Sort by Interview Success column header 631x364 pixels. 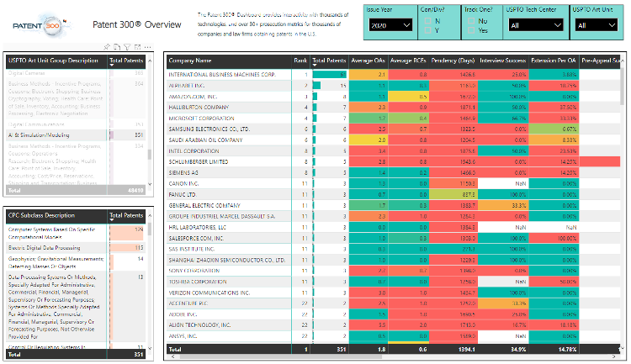pos(502,61)
